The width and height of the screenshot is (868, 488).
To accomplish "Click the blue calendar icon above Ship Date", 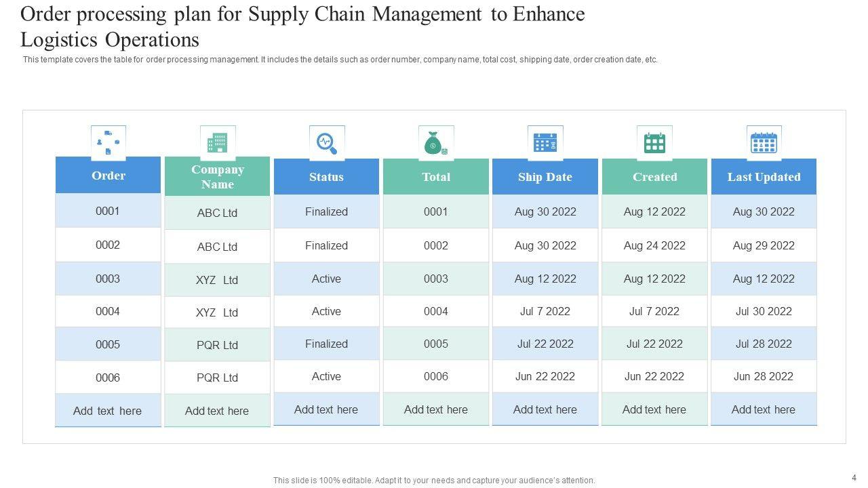I will tap(545, 143).
